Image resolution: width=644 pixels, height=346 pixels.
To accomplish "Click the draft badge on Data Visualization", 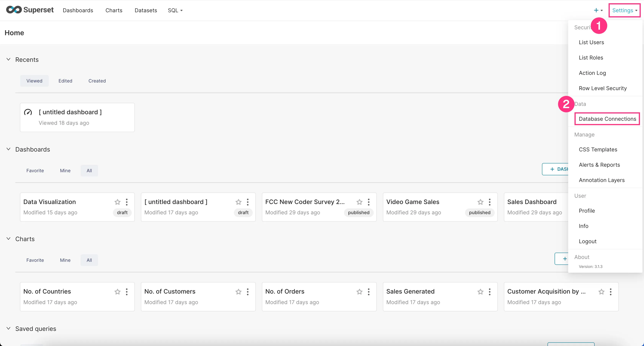I will tap(122, 212).
